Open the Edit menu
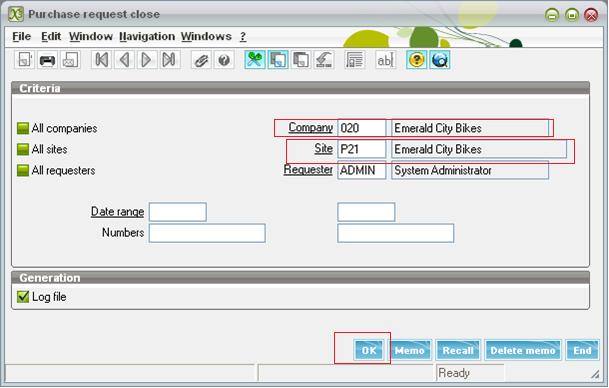This screenshot has width=609, height=388. (51, 37)
